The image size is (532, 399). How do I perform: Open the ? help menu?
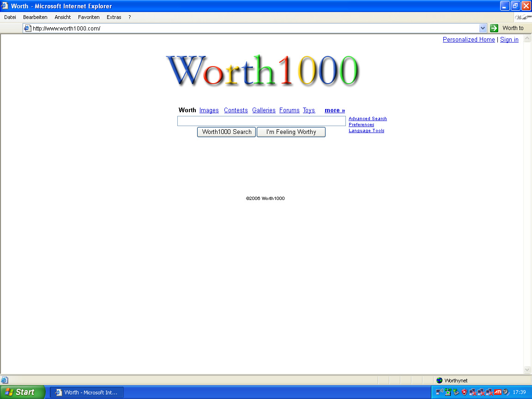click(x=130, y=17)
